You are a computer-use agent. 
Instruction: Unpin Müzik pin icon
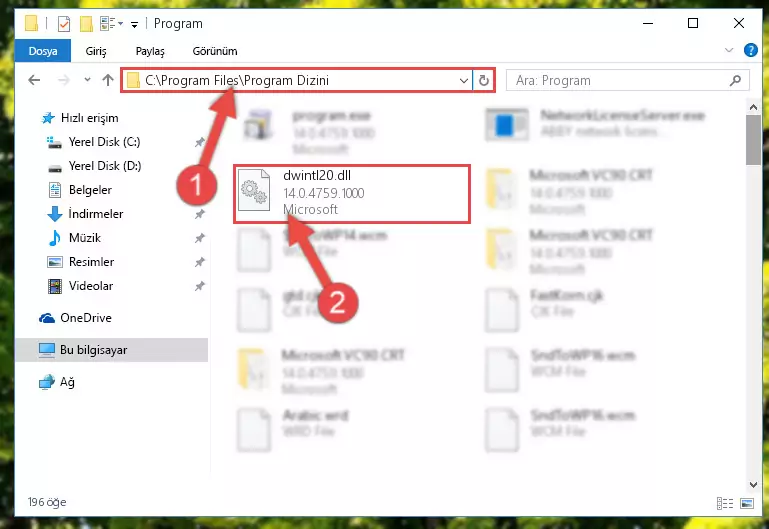[200, 238]
